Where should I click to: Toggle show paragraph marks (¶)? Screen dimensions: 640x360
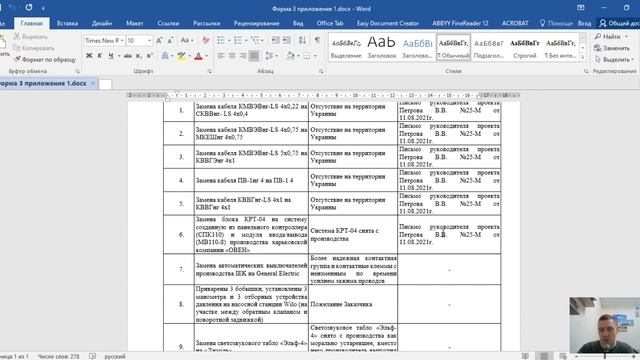pyautogui.click(x=317, y=40)
